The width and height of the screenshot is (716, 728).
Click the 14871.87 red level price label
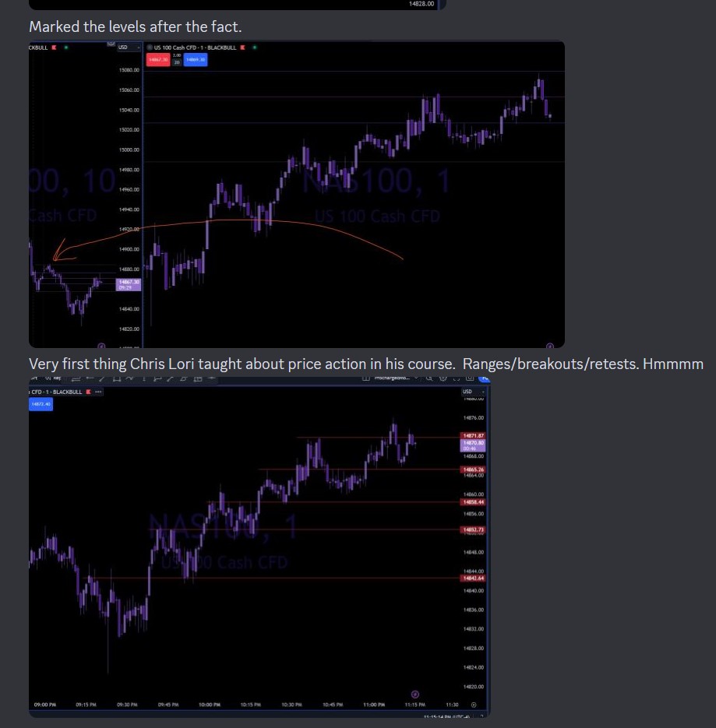(473, 435)
